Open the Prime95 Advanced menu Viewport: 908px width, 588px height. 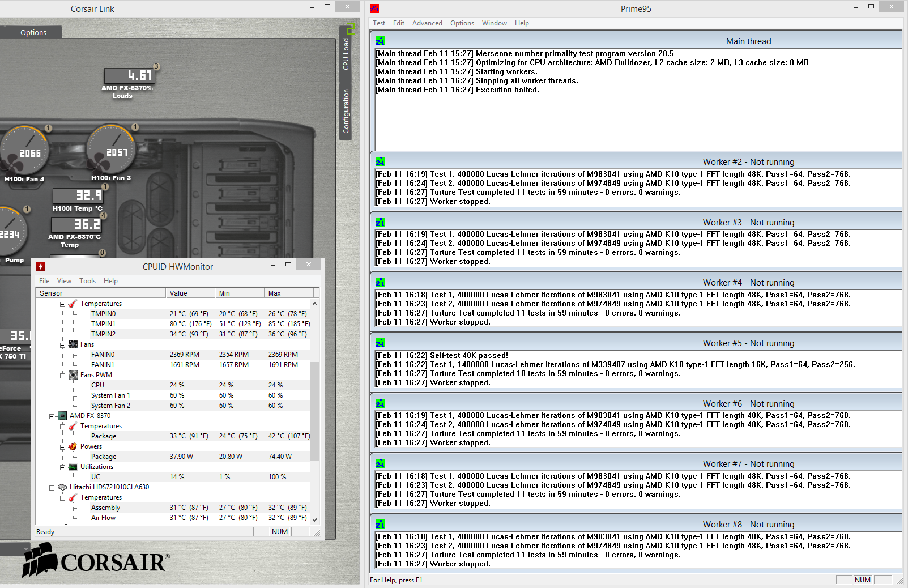(427, 23)
